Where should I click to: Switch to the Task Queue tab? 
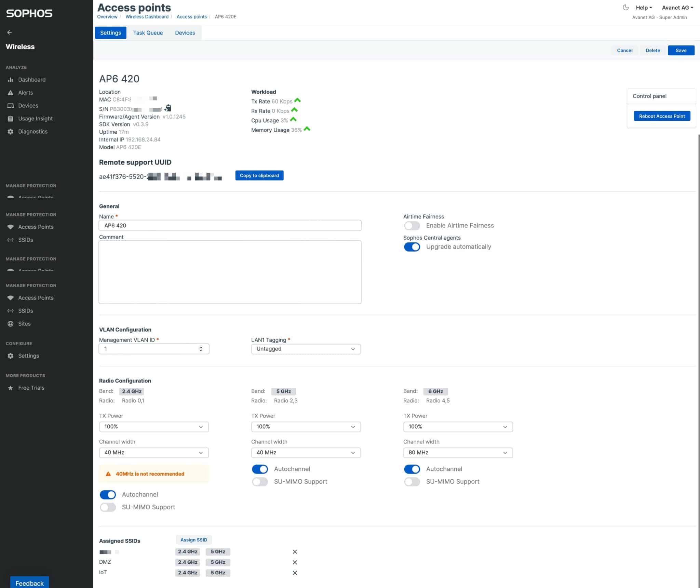(148, 32)
